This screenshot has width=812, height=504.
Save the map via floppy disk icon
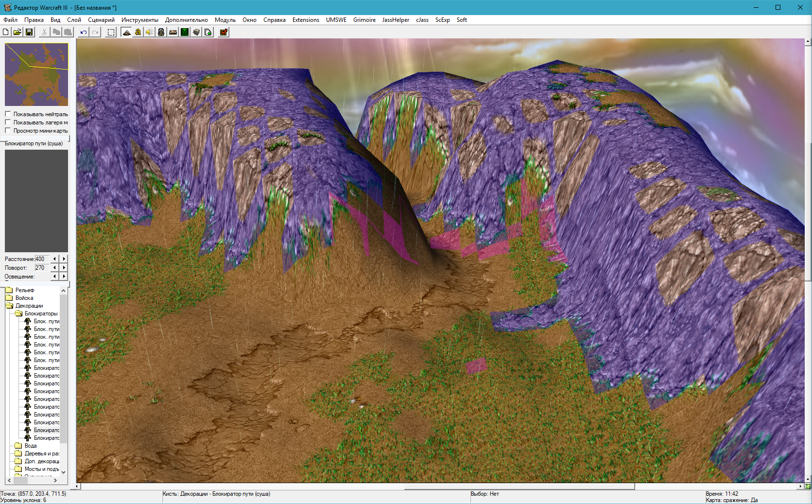[x=29, y=32]
